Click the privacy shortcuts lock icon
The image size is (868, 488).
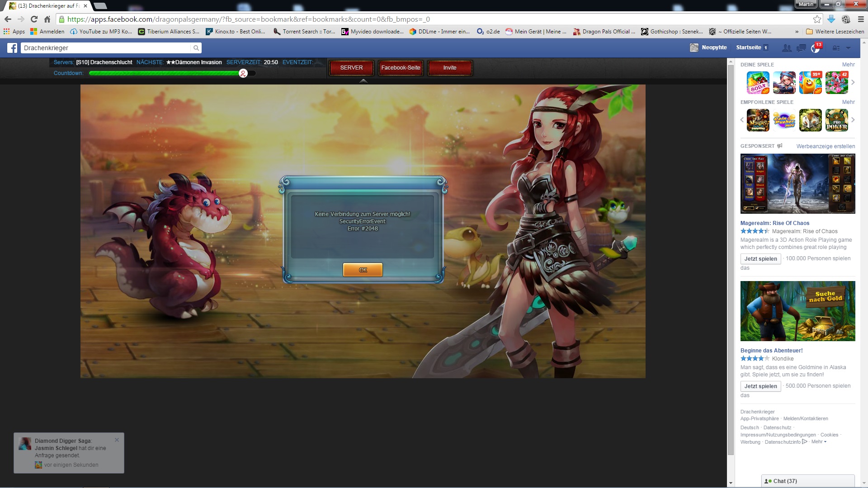(x=836, y=48)
